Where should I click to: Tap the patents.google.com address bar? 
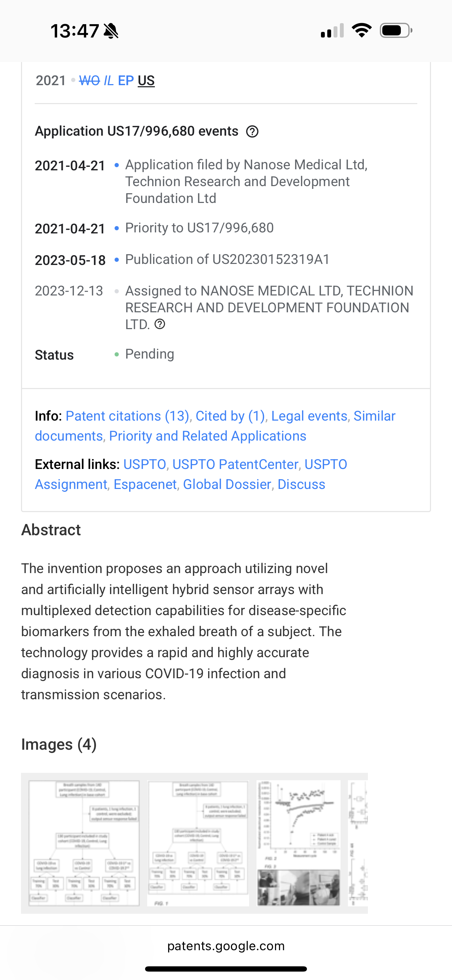point(226,946)
